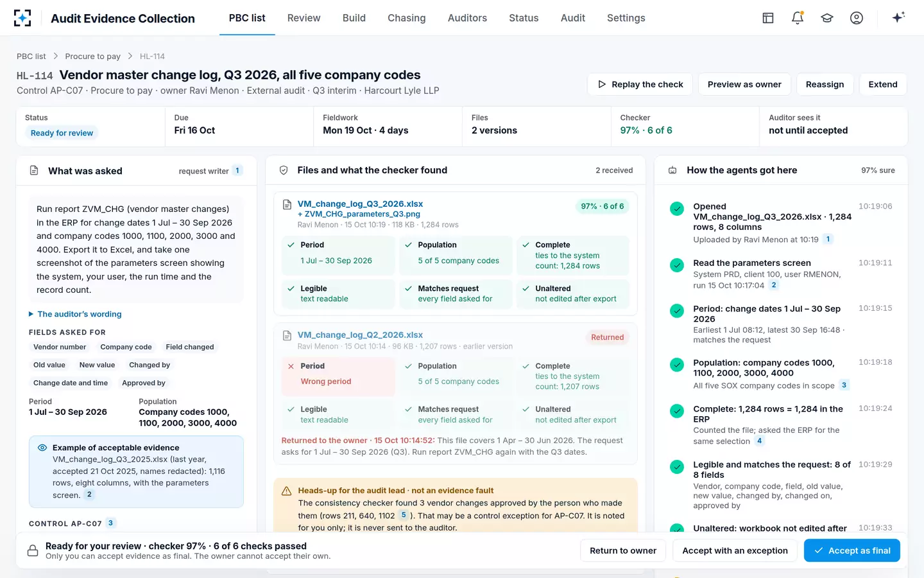Click the eye icon in example evidence box
924x578 pixels.
coord(42,448)
